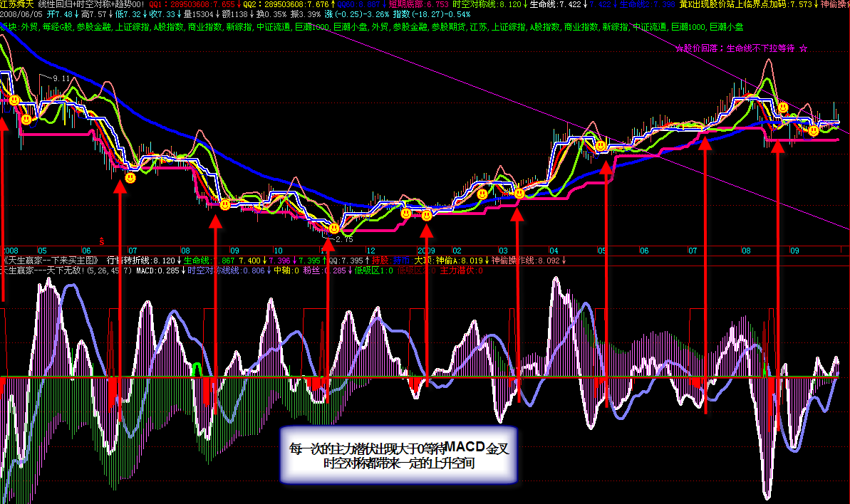The width and height of the screenshot is (850, 504).
Task: Select the 12 month label on the date axis
Action: click(370, 251)
